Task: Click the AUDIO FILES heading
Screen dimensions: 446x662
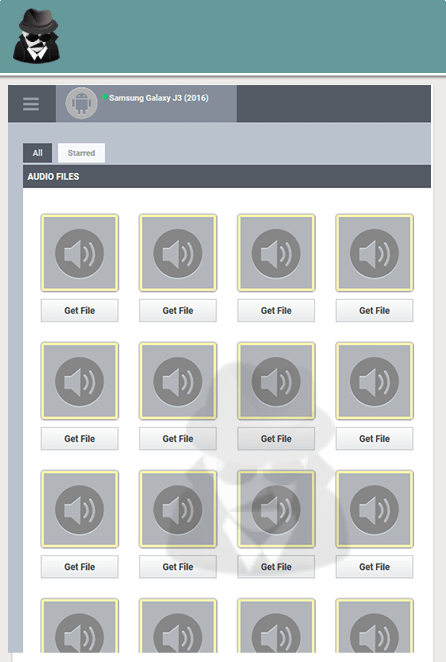Action: [x=53, y=176]
